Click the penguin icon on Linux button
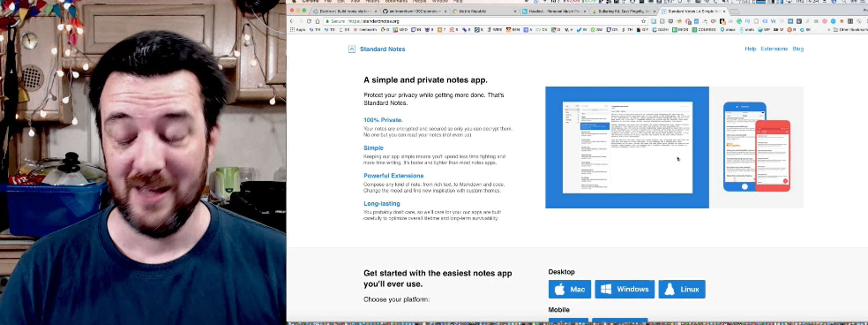This screenshot has width=868, height=325. [669, 289]
